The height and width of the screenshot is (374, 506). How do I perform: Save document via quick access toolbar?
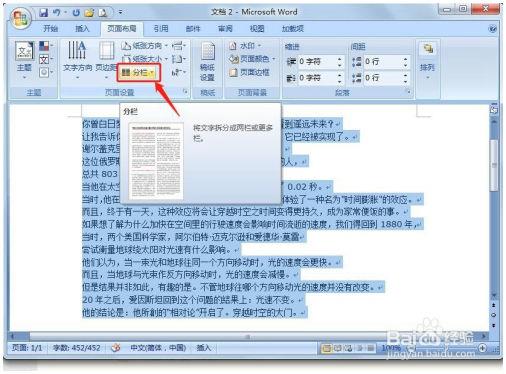(x=44, y=13)
